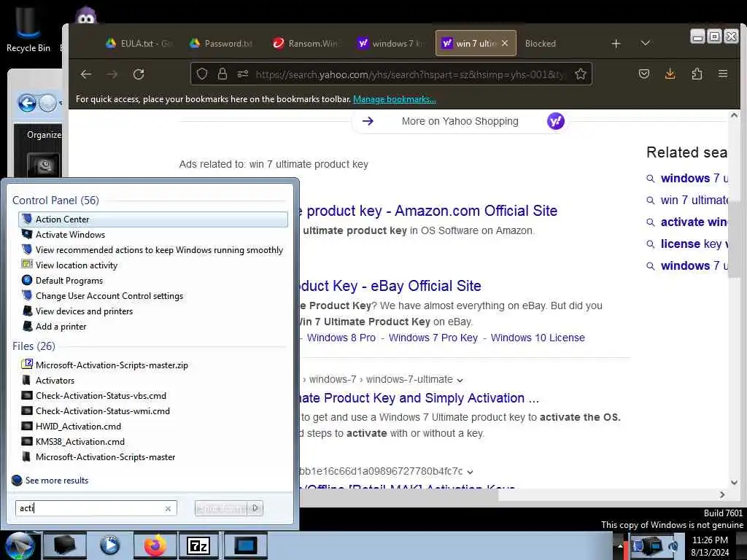The width and height of the screenshot is (747, 560).
Task: Open the Firefox extensions puzzle icon
Action: click(697, 74)
